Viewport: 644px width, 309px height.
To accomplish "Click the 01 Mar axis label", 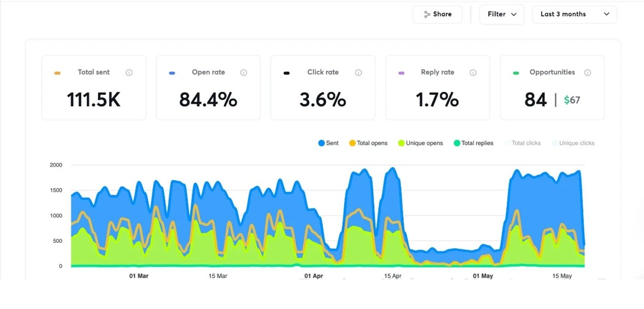I will 139,276.
